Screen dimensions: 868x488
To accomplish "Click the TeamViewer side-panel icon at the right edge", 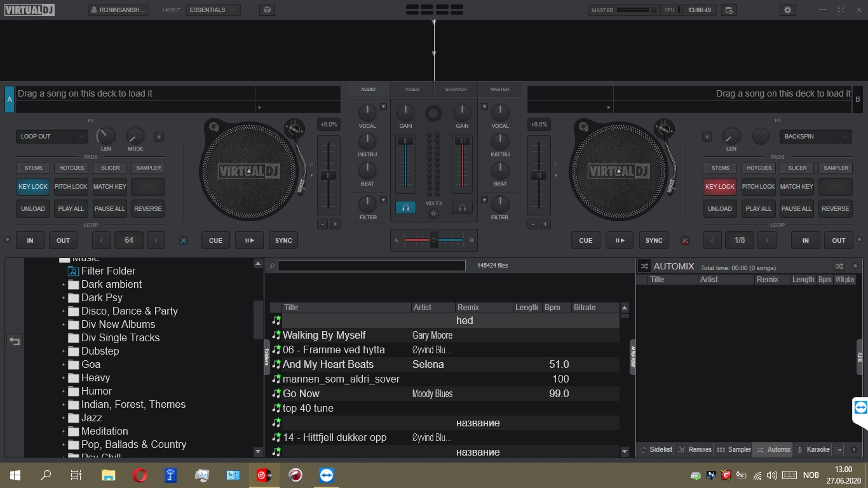I will [x=861, y=408].
